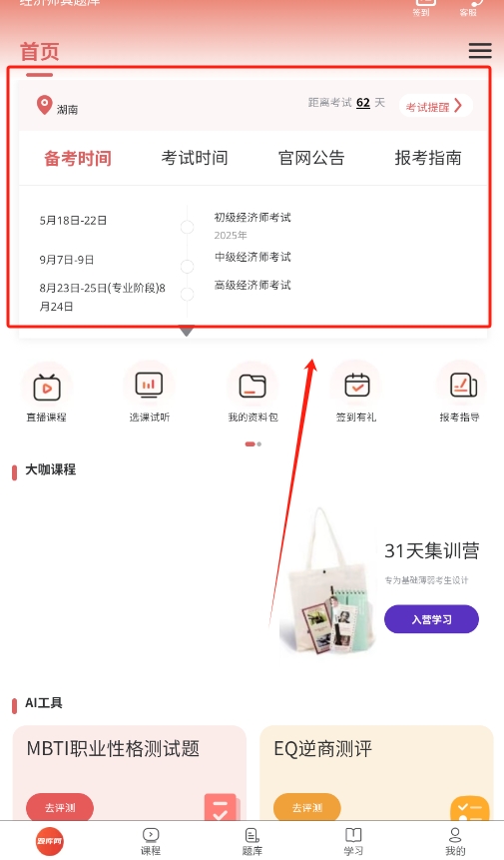Viewport: 504px width, 860px height.
Task: Open 学习 in bottom navigation
Action: click(x=353, y=841)
